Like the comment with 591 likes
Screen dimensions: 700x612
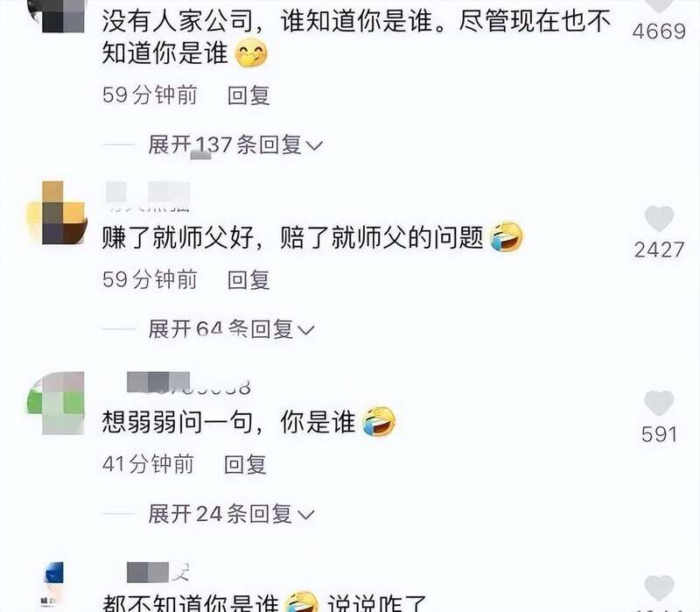click(659, 403)
